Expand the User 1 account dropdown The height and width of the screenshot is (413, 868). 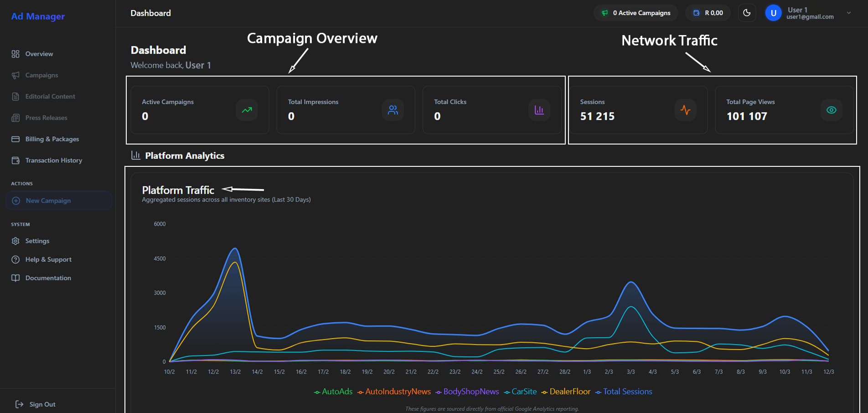849,13
